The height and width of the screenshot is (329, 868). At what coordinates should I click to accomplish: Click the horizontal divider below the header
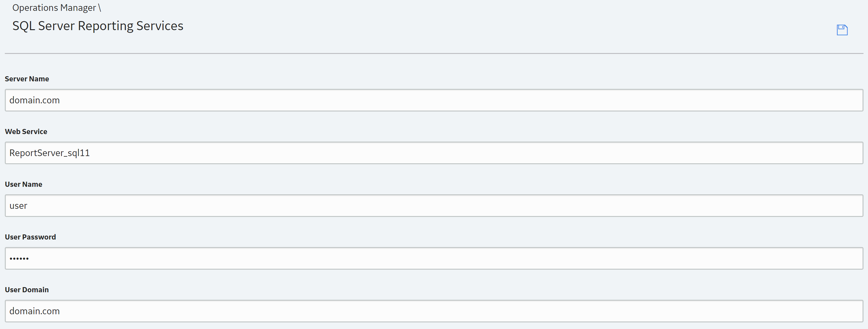pos(434,53)
